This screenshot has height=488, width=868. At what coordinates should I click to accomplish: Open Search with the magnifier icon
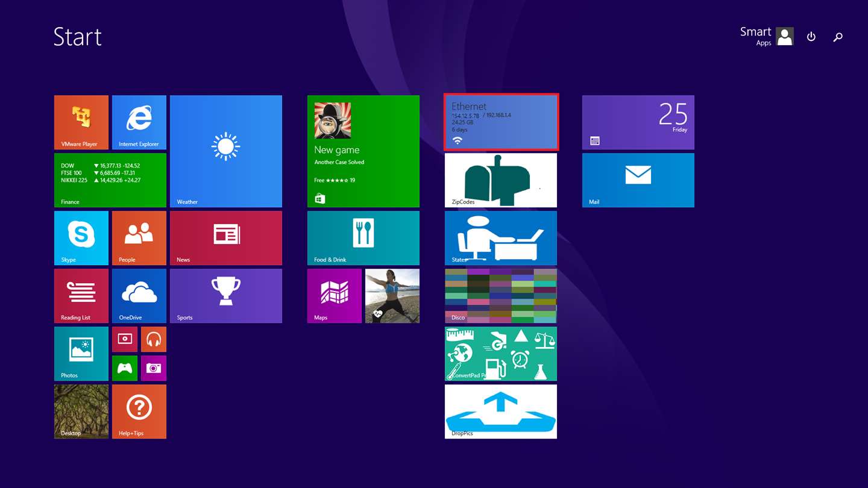click(838, 37)
